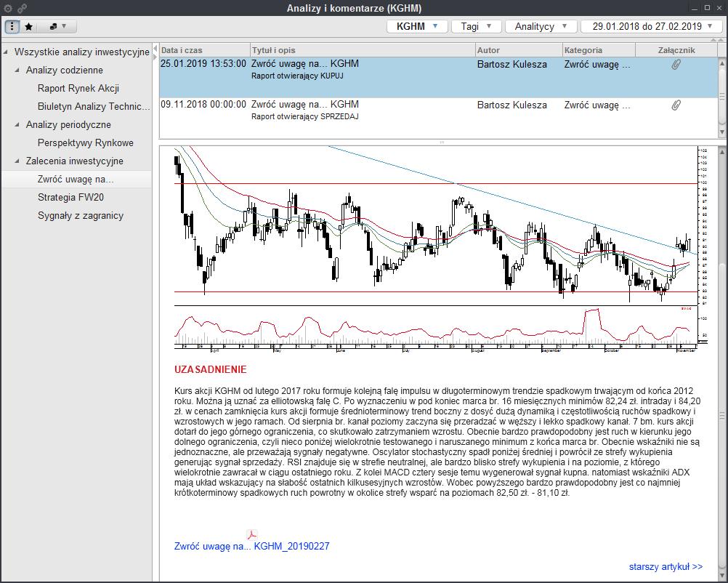728x583 pixels.
Task: Click scroll up arrow of article pane
Action: pos(722,151)
